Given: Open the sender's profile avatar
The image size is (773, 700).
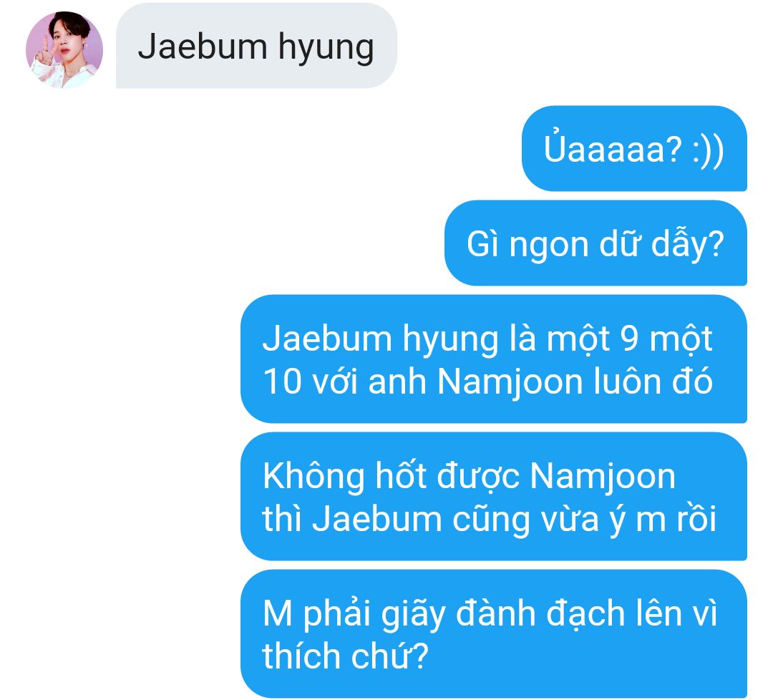Looking at the screenshot, I should pos(64,50).
